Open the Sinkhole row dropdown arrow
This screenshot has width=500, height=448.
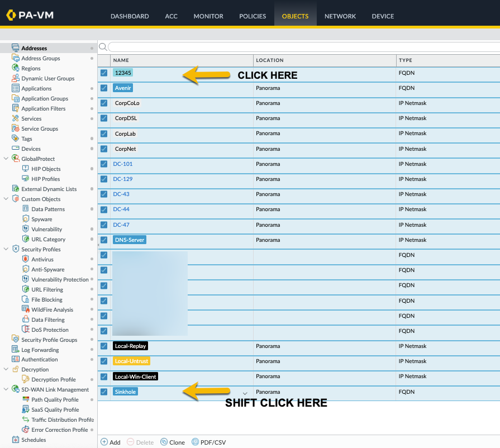click(245, 393)
